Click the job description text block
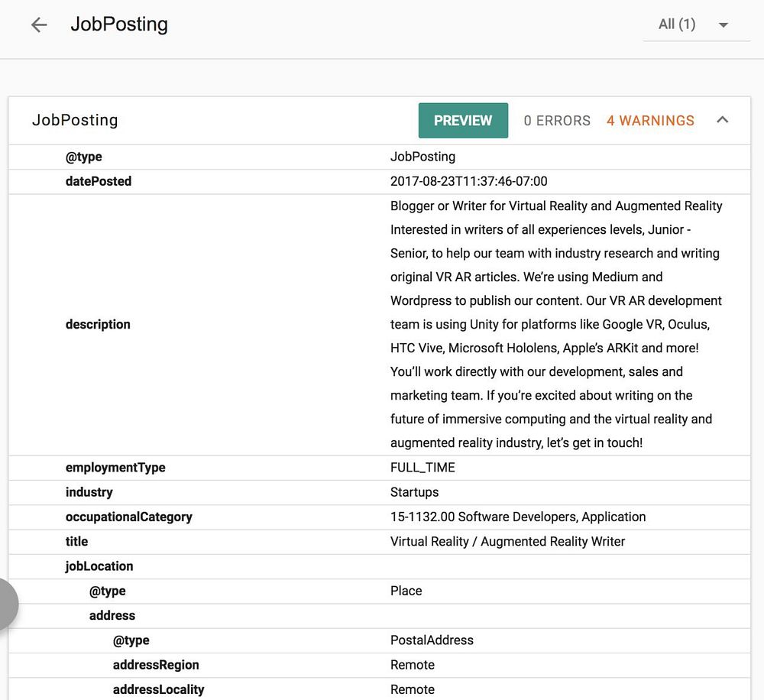The image size is (764, 700). pyautogui.click(x=555, y=324)
